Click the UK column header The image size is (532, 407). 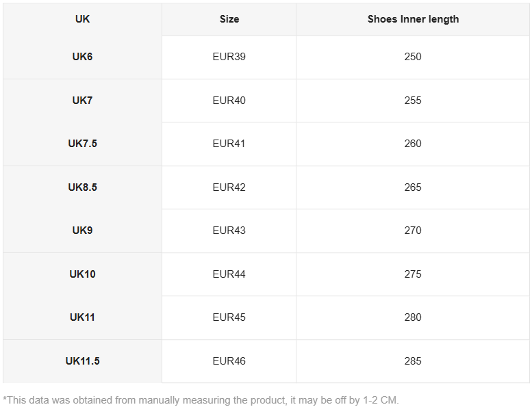click(x=82, y=19)
